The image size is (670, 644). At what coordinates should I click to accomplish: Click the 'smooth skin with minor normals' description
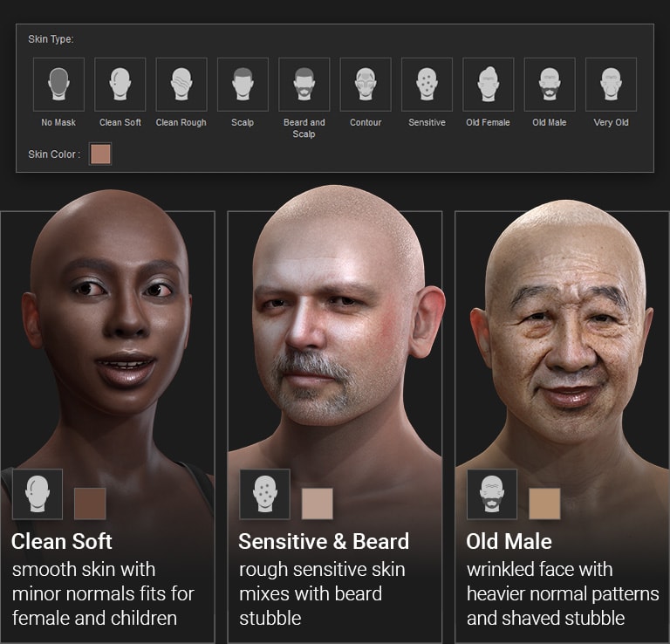coord(103,594)
